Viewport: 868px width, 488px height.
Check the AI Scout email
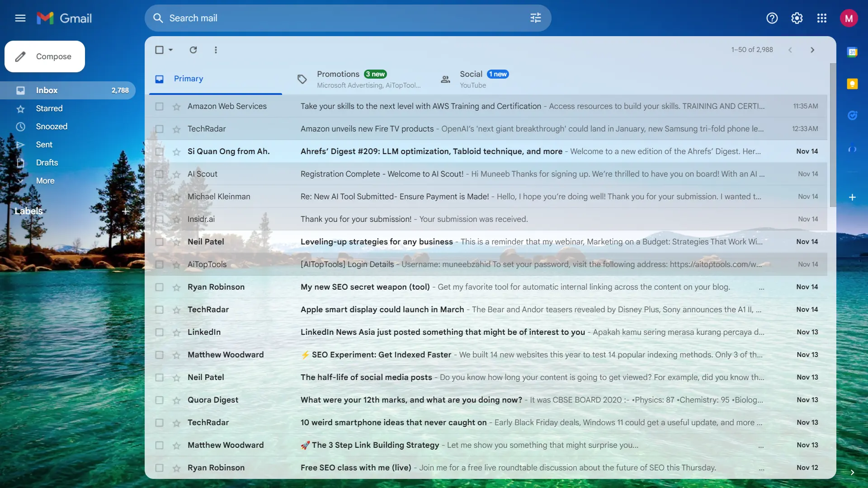[x=159, y=174]
